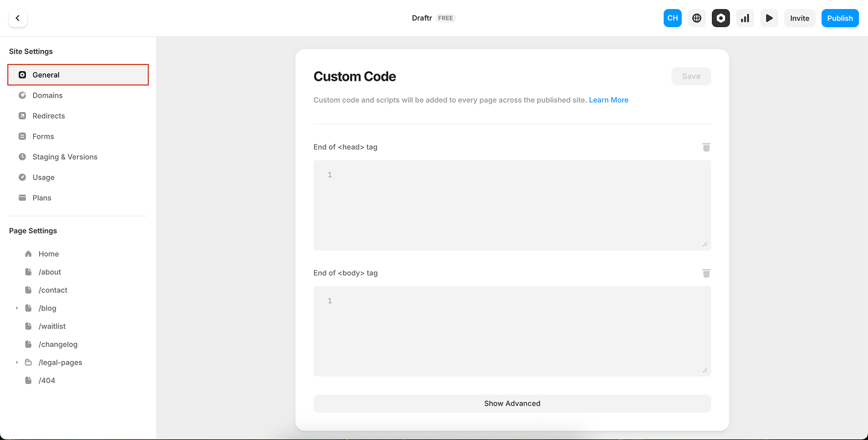Click the head code editor resize handle
868x440 pixels.
[705, 244]
